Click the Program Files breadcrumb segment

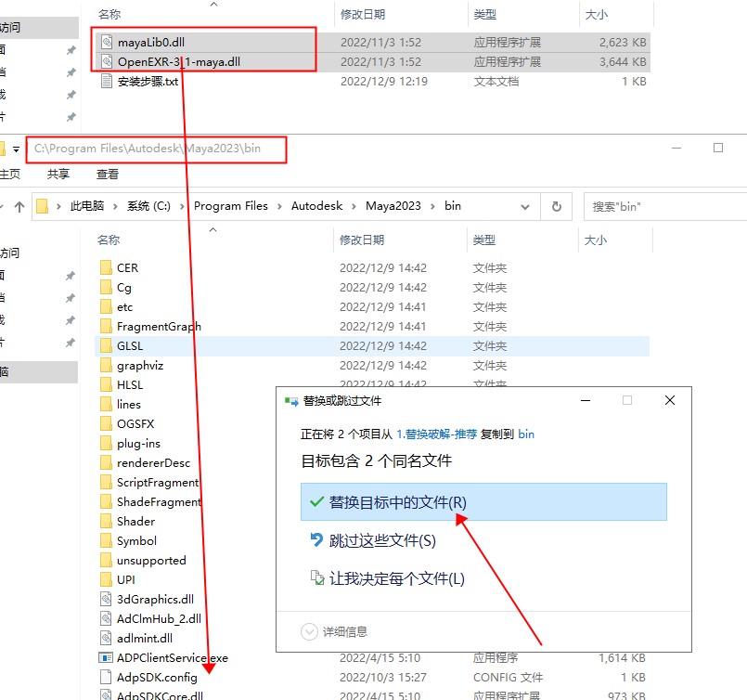(230, 206)
